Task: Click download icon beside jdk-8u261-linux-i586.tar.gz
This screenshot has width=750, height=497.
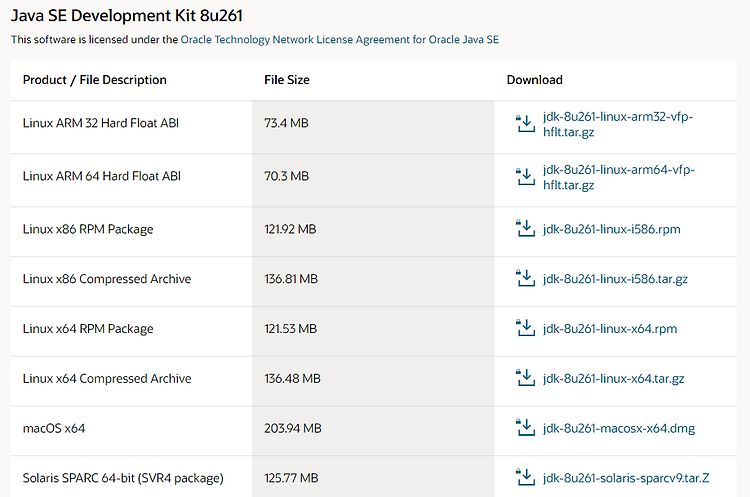Action: (525, 278)
